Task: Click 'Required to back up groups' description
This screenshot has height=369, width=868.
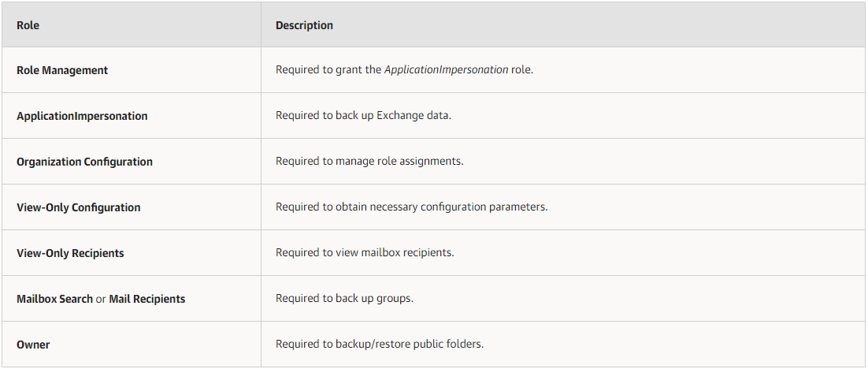Action: [345, 299]
